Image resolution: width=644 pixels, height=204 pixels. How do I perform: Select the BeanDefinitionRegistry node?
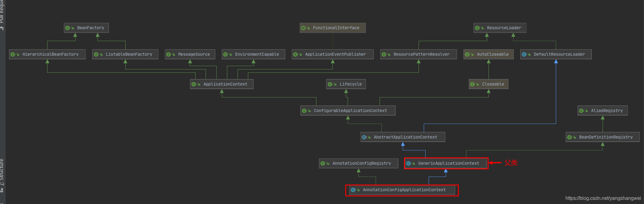coord(606,137)
